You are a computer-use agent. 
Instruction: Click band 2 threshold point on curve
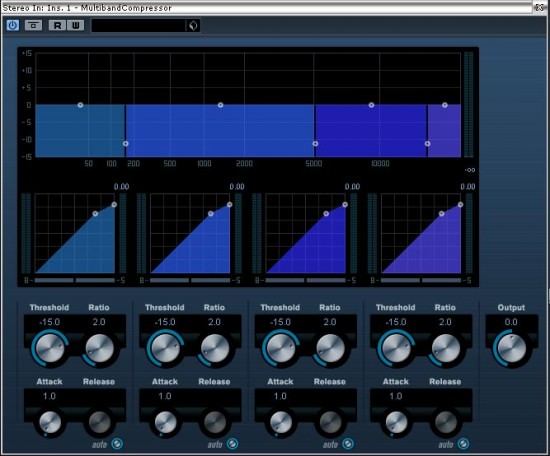[210, 214]
